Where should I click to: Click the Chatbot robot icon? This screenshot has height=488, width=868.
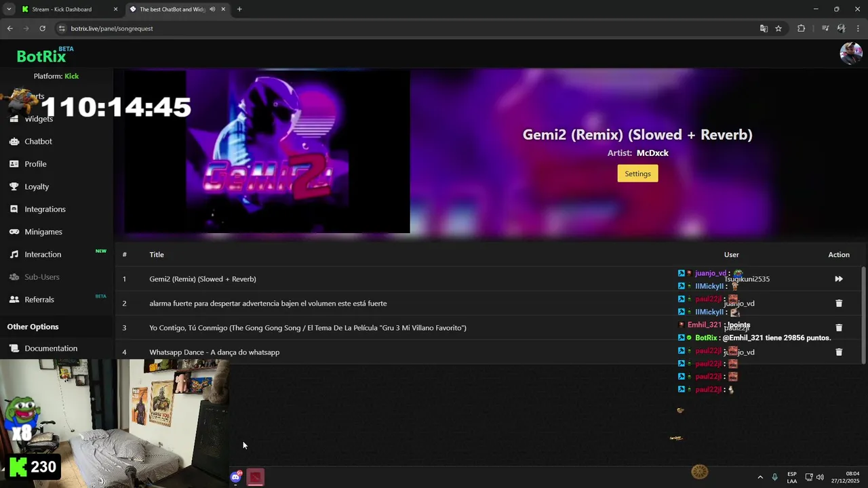(x=14, y=142)
